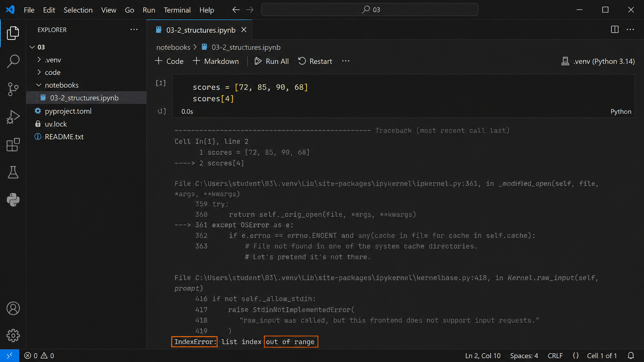Viewport: 644px width, 362px height.
Task: Close the 03-2_structures.ipynb tab
Action: (244, 30)
